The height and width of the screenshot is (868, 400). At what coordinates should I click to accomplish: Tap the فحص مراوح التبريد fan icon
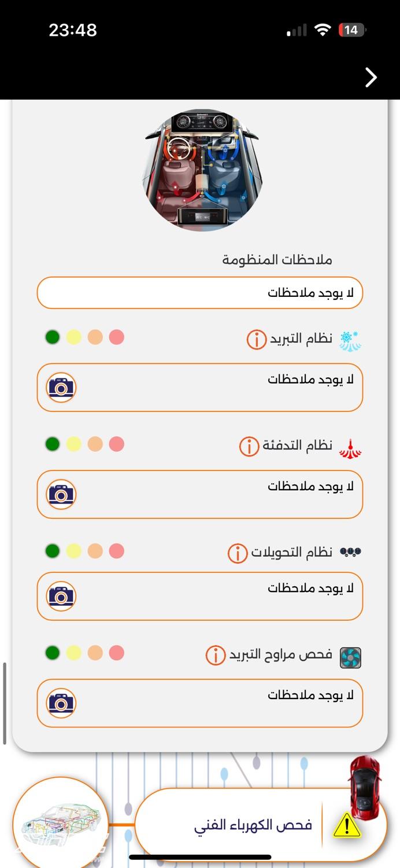coord(350,657)
